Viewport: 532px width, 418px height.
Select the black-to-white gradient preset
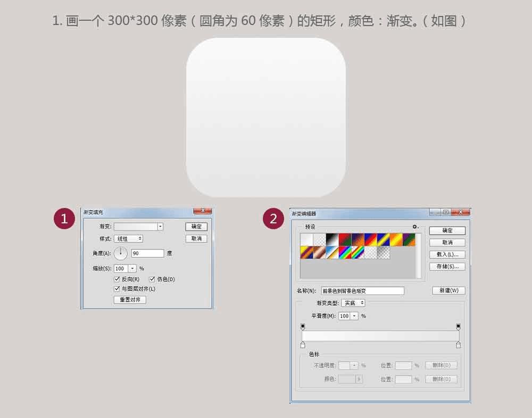pos(332,240)
